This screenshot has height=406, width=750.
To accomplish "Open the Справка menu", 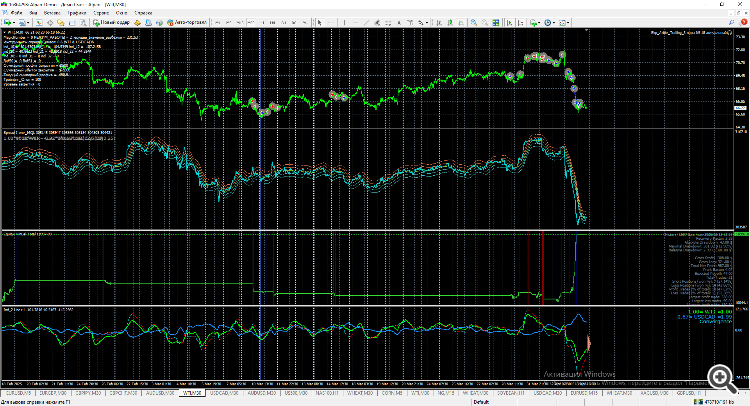I will [x=143, y=13].
